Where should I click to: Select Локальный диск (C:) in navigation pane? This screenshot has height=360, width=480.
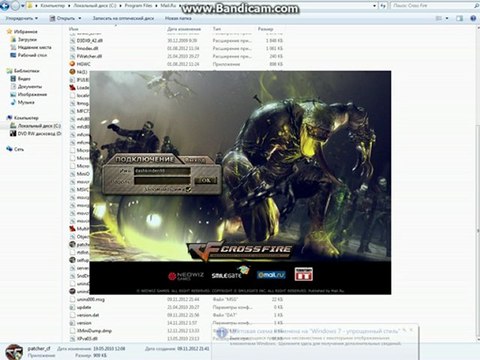[39, 126]
